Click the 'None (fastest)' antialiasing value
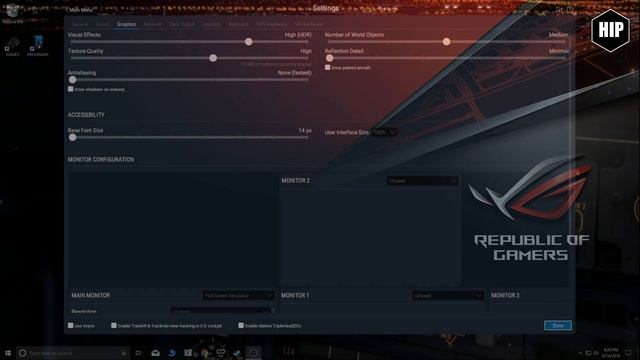 point(294,73)
